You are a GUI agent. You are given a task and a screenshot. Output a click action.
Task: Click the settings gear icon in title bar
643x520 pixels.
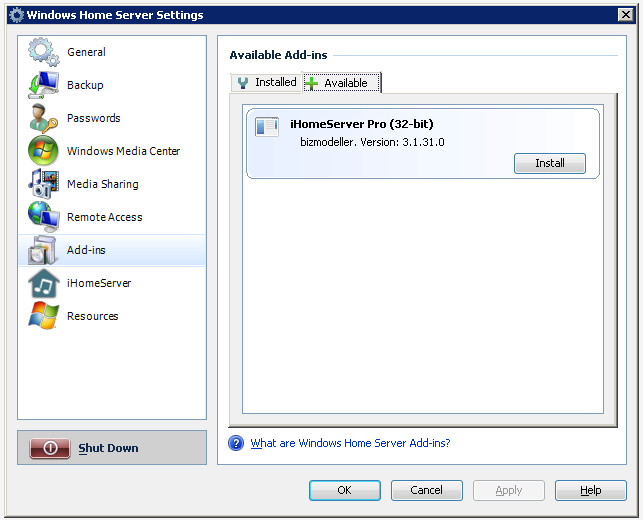click(x=16, y=15)
